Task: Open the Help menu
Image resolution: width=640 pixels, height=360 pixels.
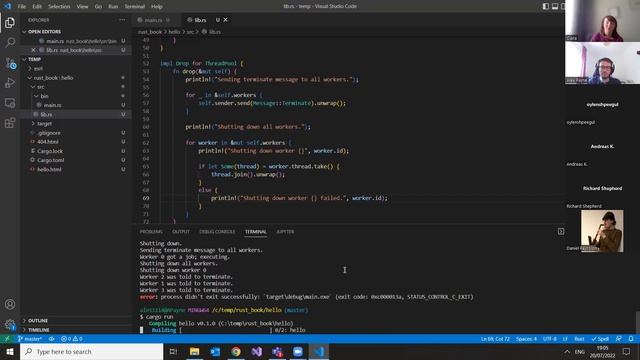Action: point(157,6)
